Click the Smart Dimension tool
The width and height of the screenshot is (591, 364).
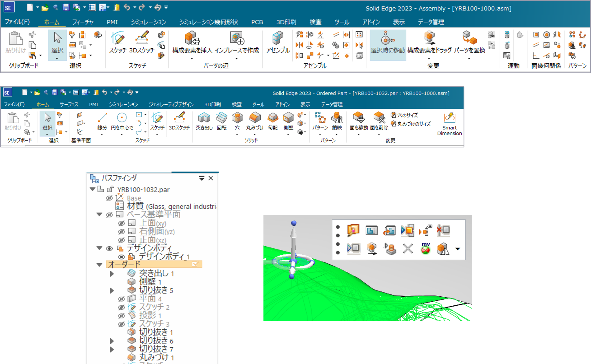(449, 118)
